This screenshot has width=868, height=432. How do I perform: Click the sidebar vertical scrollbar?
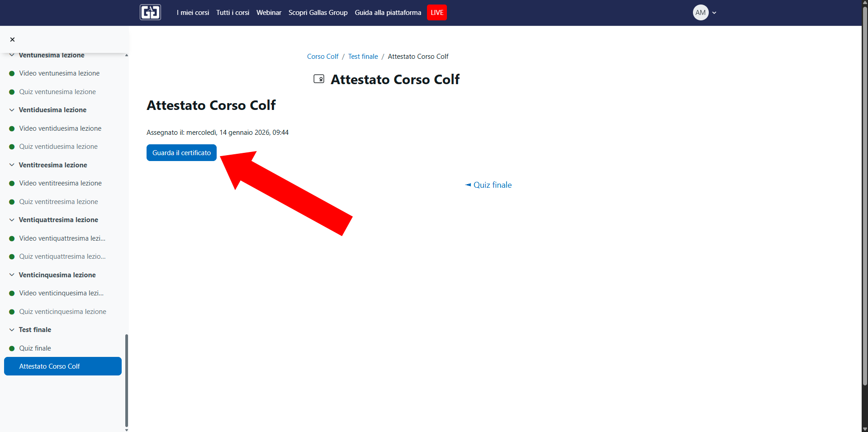pyautogui.click(x=127, y=380)
